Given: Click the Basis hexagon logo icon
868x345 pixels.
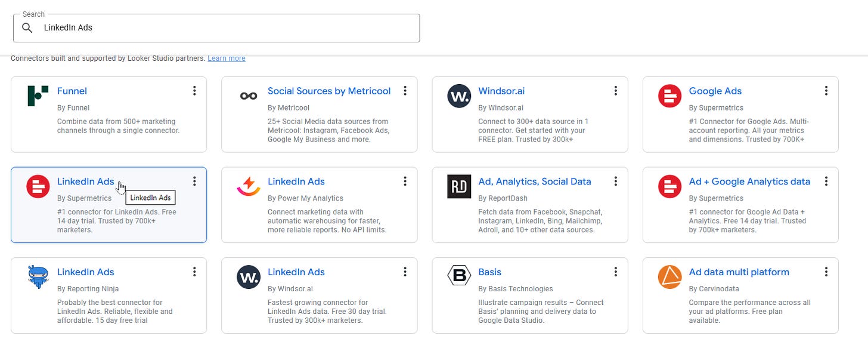Looking at the screenshot, I should point(459,277).
